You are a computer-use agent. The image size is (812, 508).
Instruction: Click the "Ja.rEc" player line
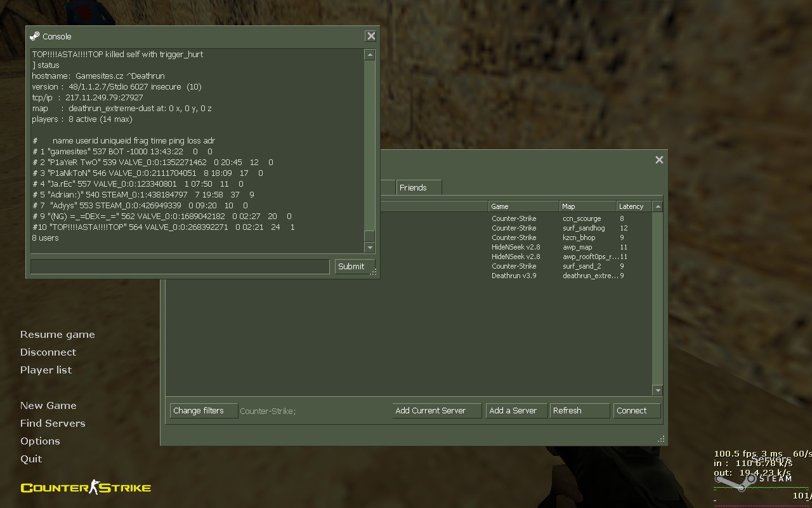[x=138, y=184]
